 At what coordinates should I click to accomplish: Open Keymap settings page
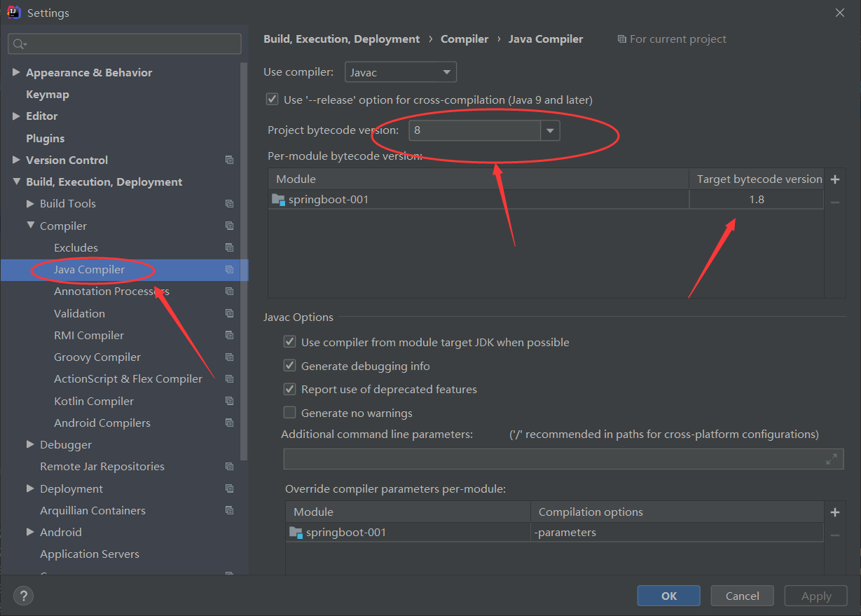click(x=48, y=94)
